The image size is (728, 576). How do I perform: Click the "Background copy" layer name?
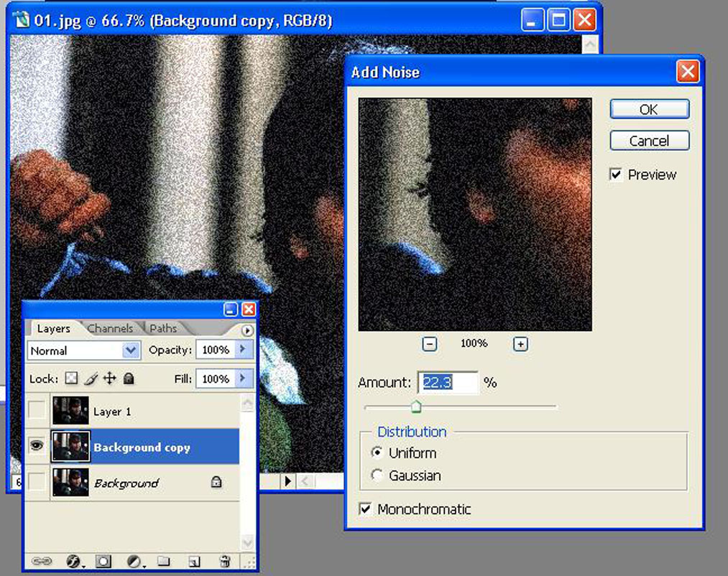142,447
